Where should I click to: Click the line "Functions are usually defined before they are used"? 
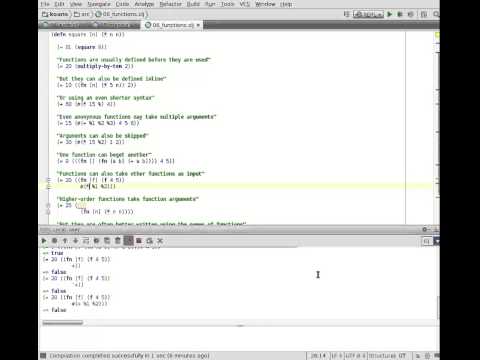(x=134, y=60)
